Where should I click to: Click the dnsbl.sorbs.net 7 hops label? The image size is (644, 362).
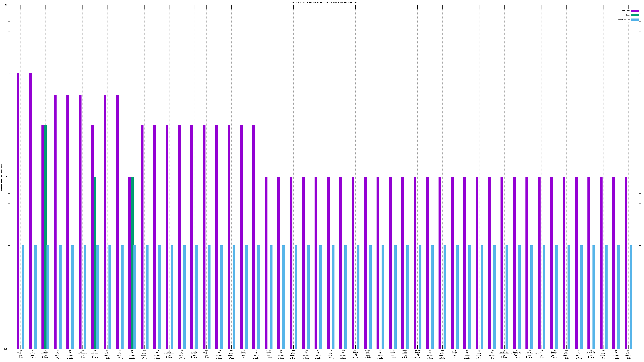(554, 354)
